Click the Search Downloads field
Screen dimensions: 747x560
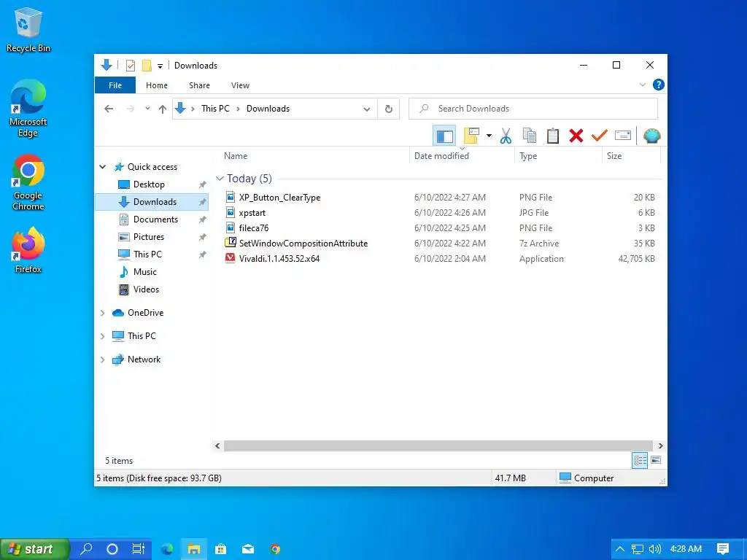coord(533,109)
